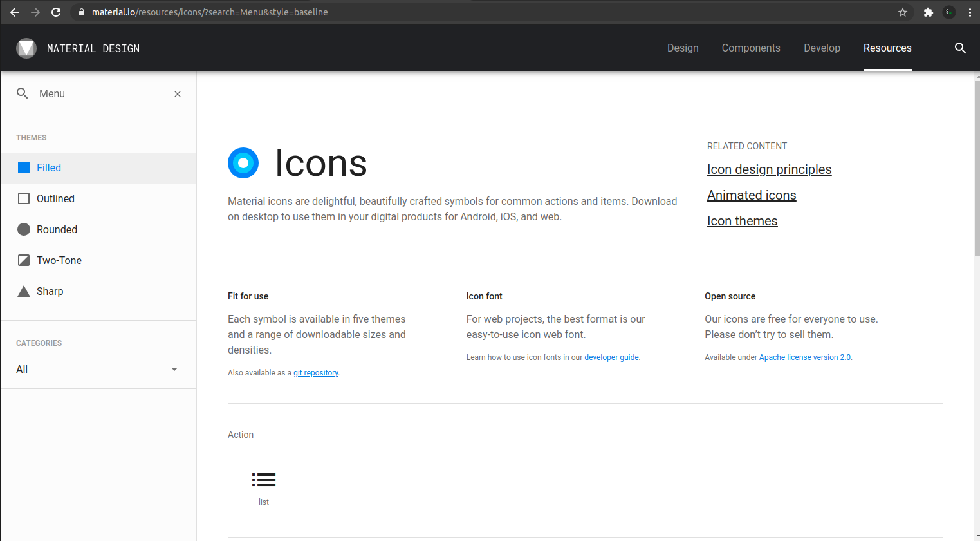Click the 'list' icon label
This screenshot has width=980, height=541.
[x=264, y=502]
